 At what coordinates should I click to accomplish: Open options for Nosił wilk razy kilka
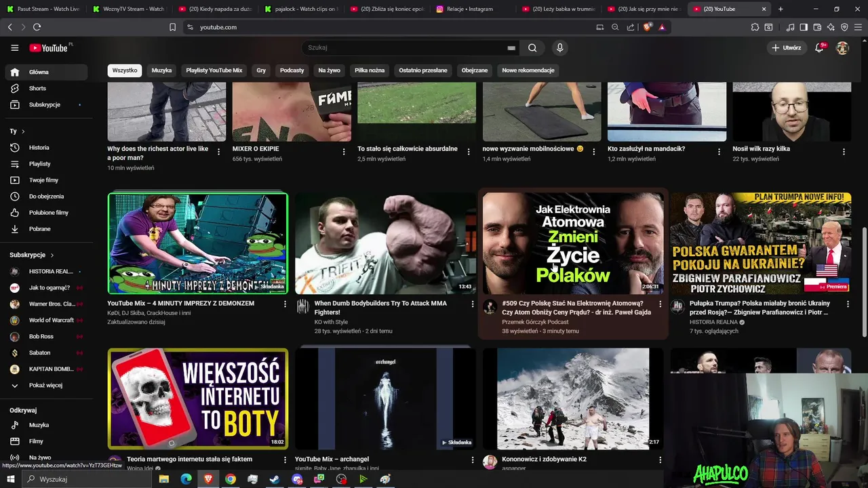[844, 152]
